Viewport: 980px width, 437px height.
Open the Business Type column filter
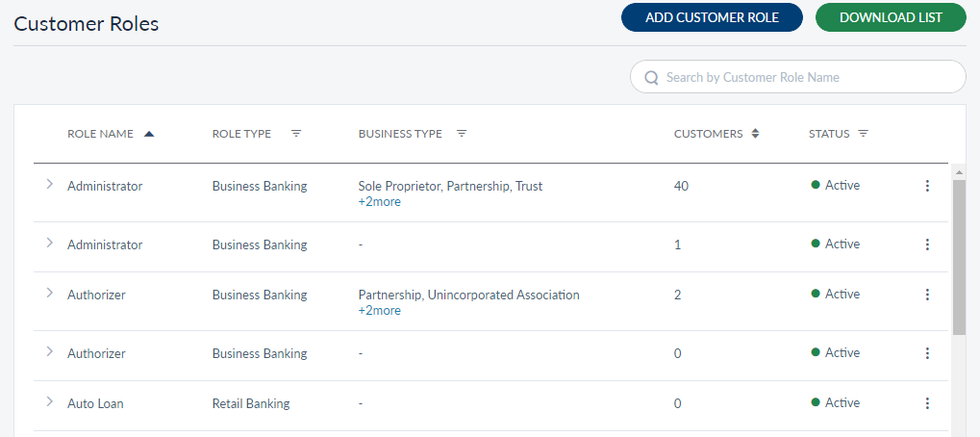462,134
